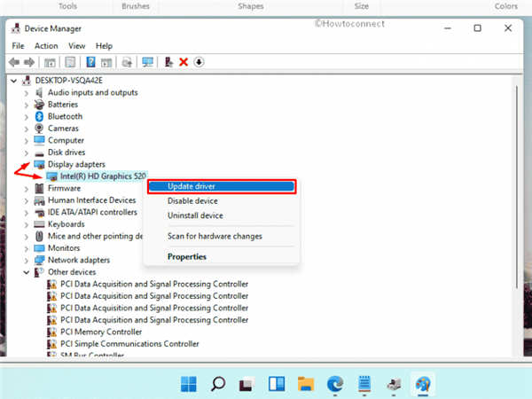The image size is (532, 399).
Task: Open the Widgets taskbar icon
Action: tap(277, 384)
